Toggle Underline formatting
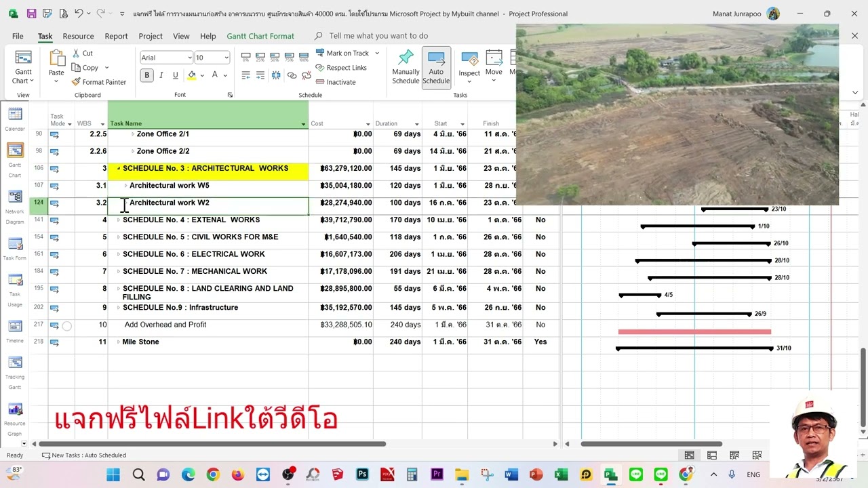Viewport: 868px width, 488px height. coord(176,75)
